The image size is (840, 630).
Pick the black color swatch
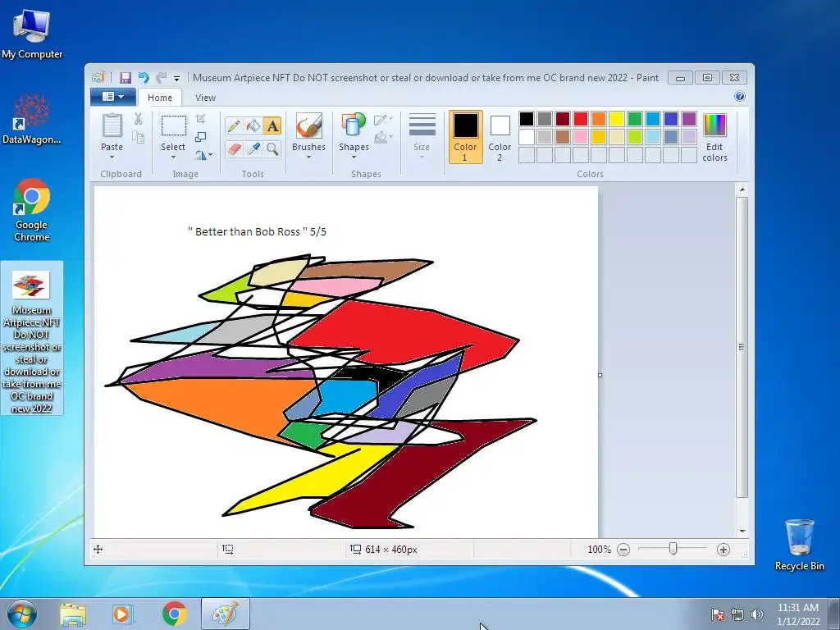(x=527, y=119)
